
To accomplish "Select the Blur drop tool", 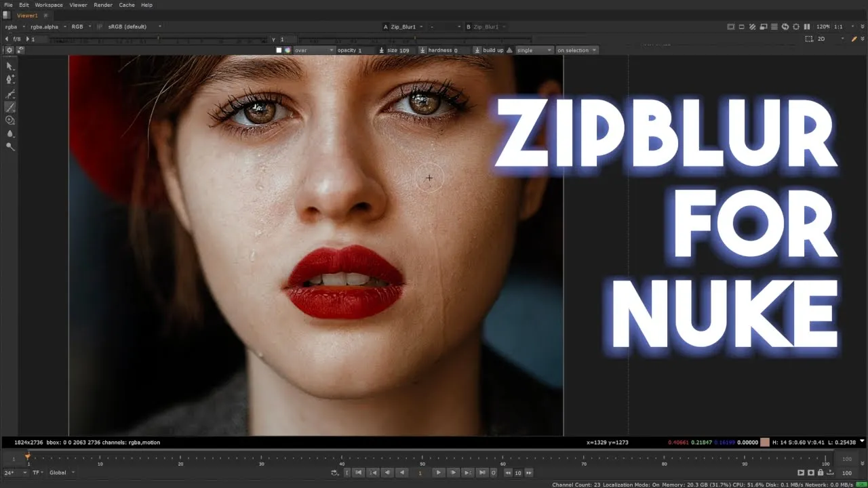I will pos(10,134).
